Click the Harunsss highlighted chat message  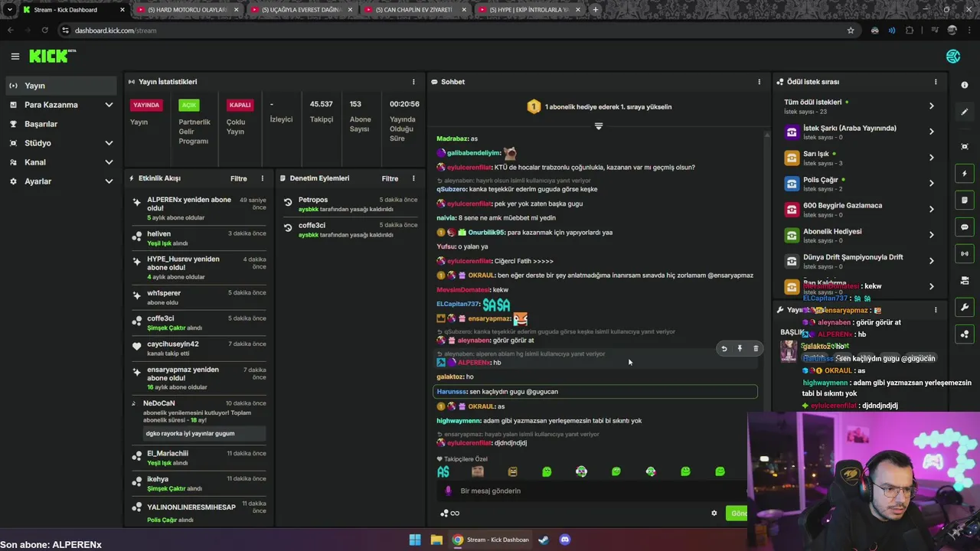(595, 392)
